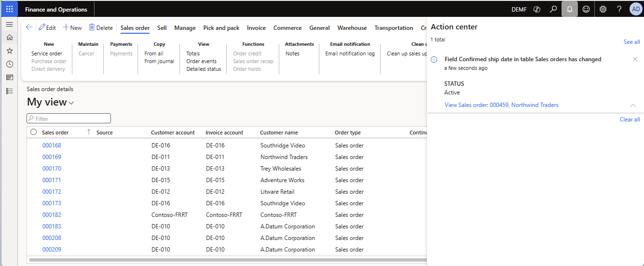Screen dimensions: 644x266
Task: Open sales order 000171 link
Action: (x=52, y=180)
